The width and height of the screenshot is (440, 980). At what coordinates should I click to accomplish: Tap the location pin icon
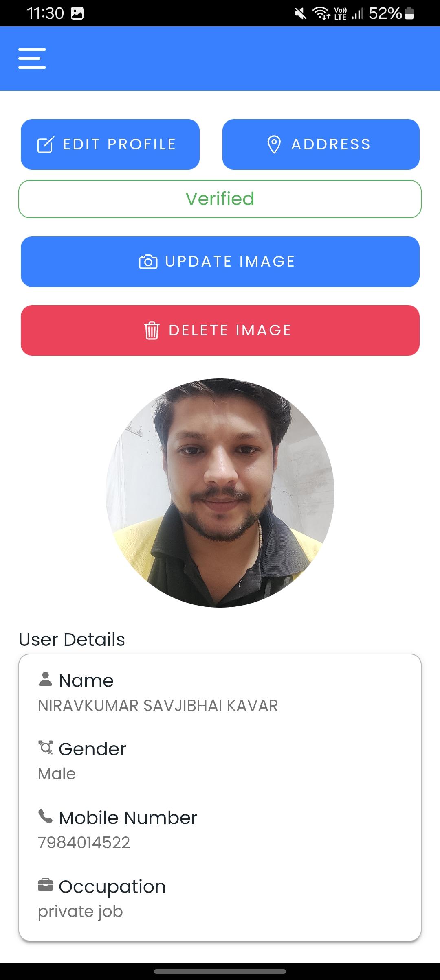[x=274, y=144]
